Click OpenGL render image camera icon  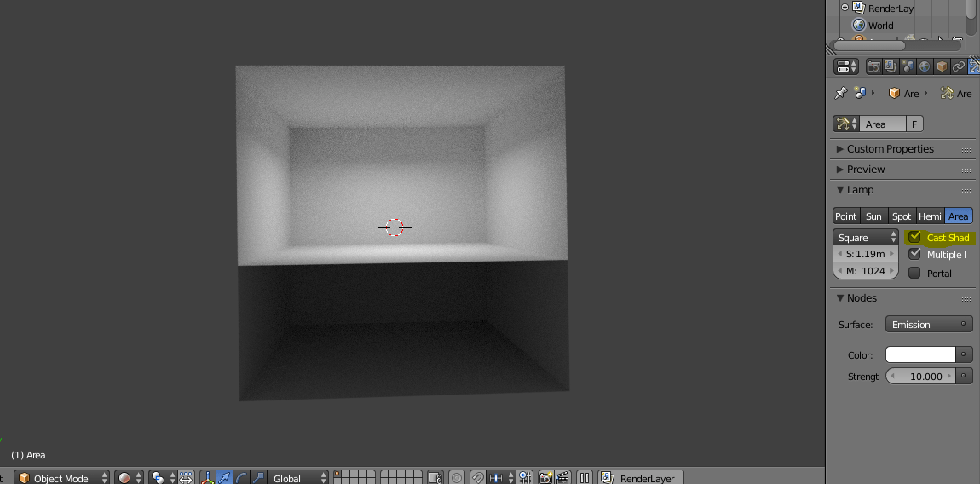click(x=545, y=478)
